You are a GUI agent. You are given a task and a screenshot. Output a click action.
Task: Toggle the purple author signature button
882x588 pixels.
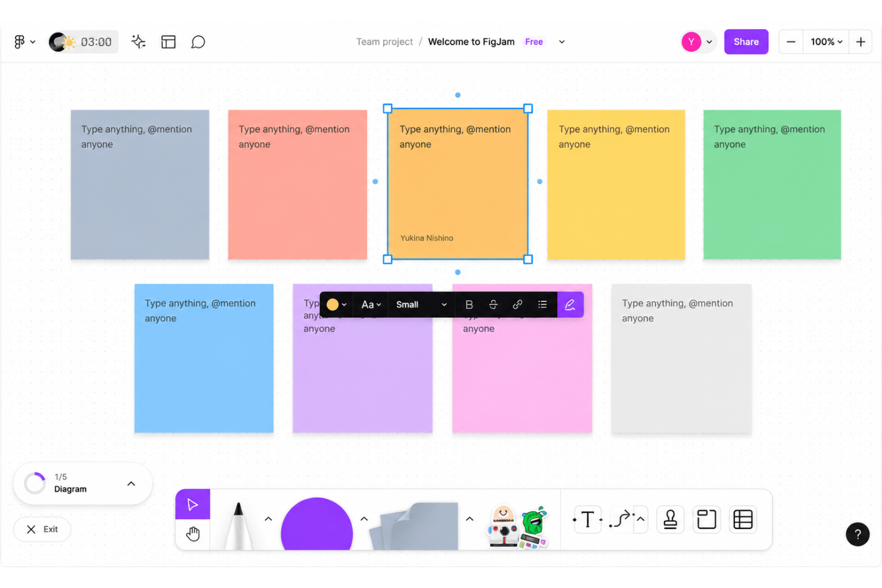point(570,304)
